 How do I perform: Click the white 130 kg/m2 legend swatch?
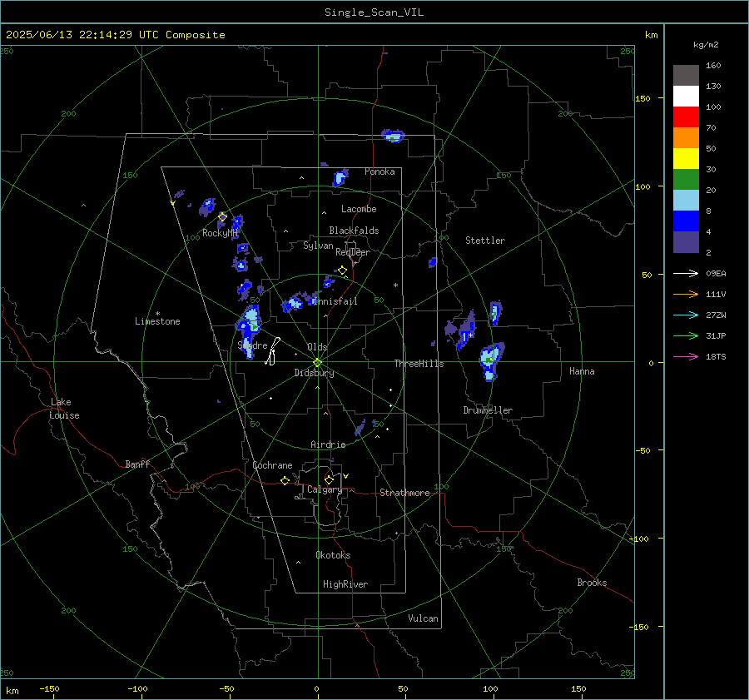click(x=686, y=96)
